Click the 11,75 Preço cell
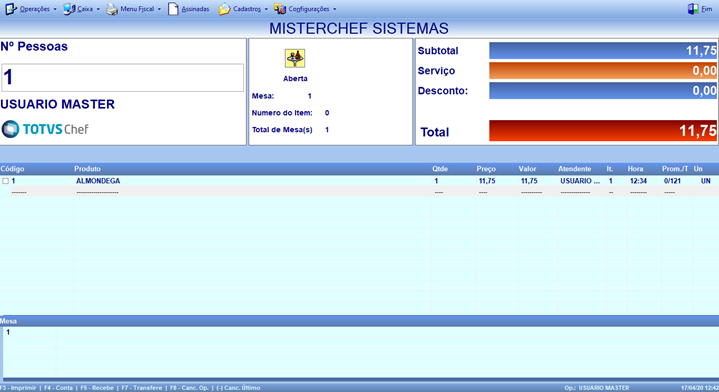The image size is (719, 392). 487,181
